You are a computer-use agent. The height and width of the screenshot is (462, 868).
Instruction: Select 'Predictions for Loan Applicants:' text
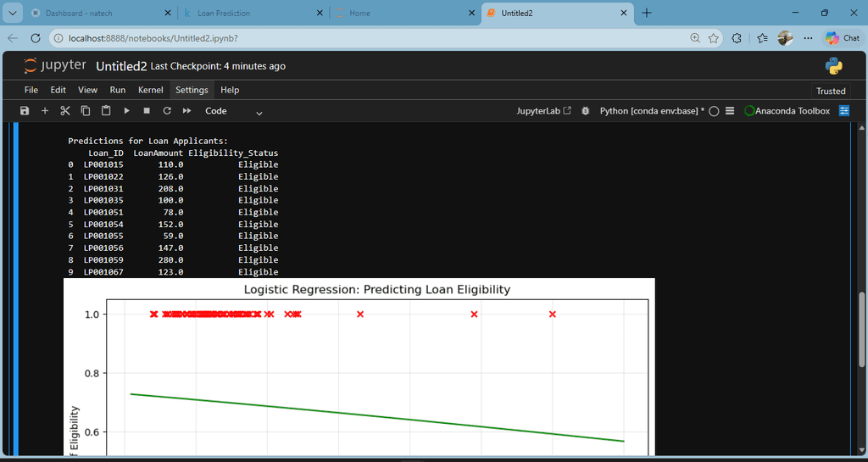[x=147, y=141]
